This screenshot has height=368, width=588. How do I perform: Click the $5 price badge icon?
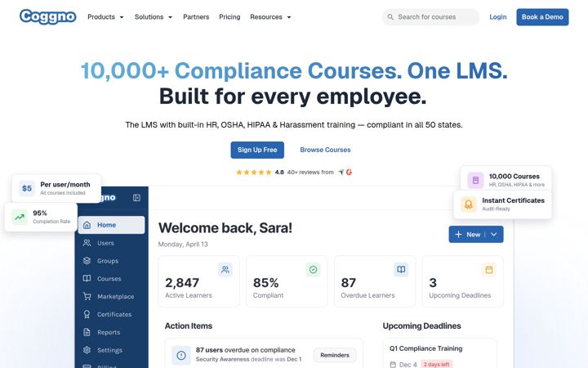coord(27,188)
